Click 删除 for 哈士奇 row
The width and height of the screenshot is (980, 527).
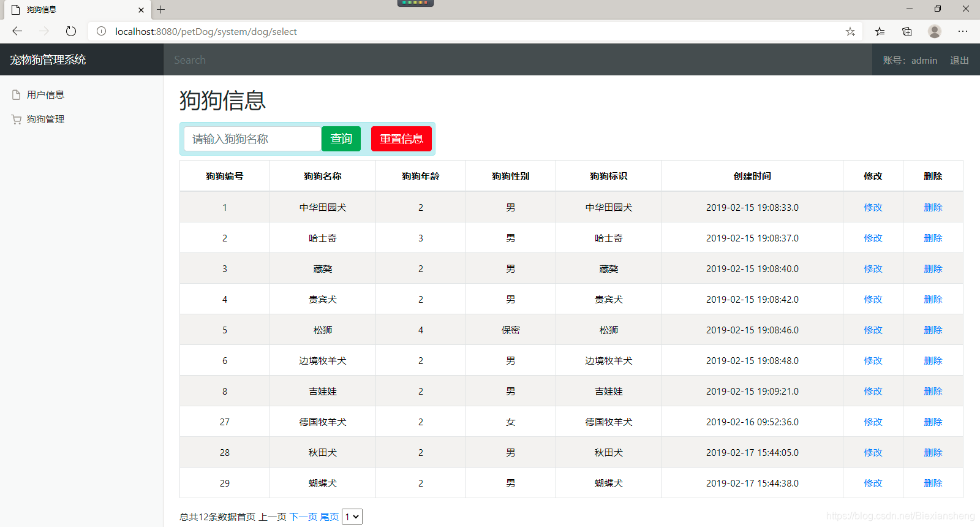[933, 238]
